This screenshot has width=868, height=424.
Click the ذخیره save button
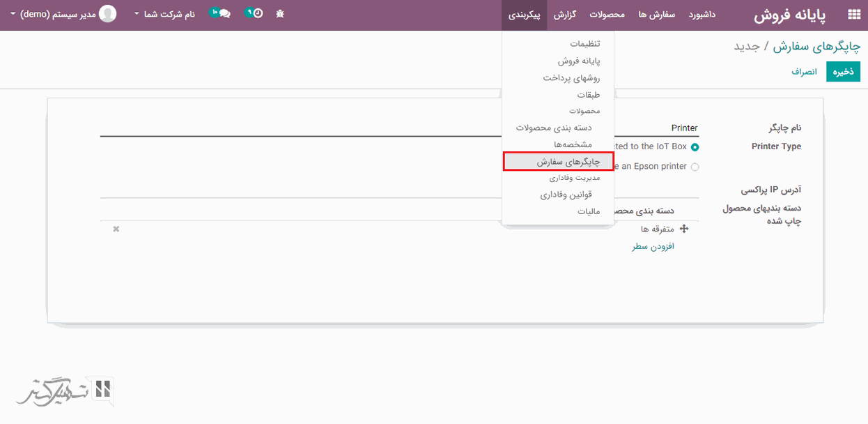843,72
